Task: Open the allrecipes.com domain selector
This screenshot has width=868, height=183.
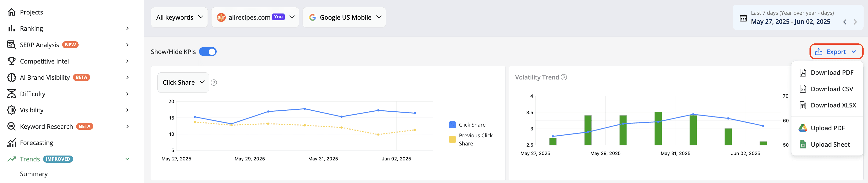Action: 255,17
